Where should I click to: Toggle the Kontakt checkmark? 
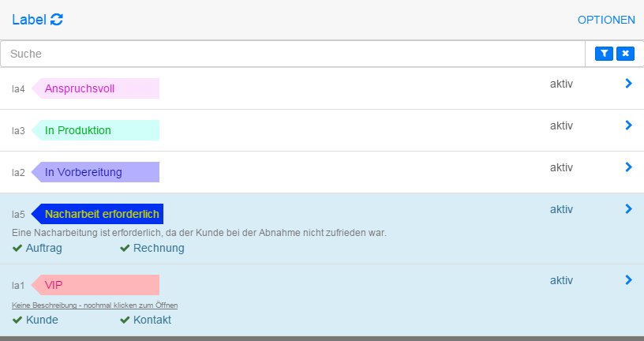pyautogui.click(x=125, y=320)
